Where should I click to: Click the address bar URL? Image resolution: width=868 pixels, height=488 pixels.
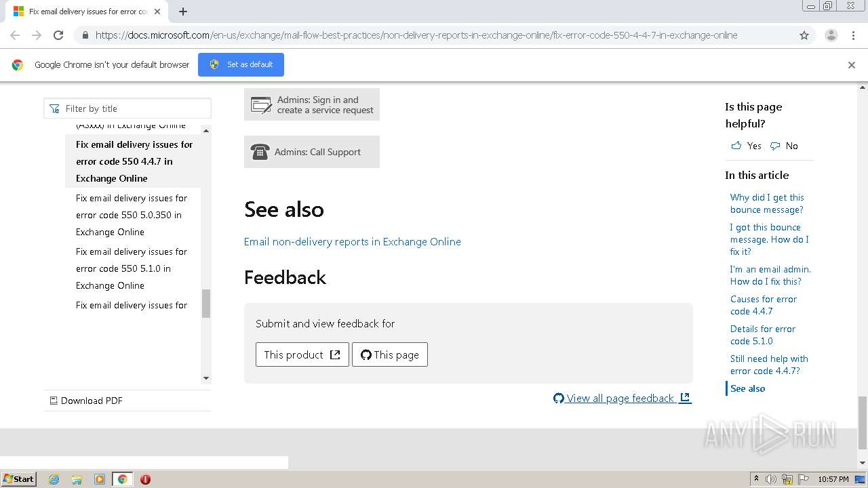[x=416, y=35]
